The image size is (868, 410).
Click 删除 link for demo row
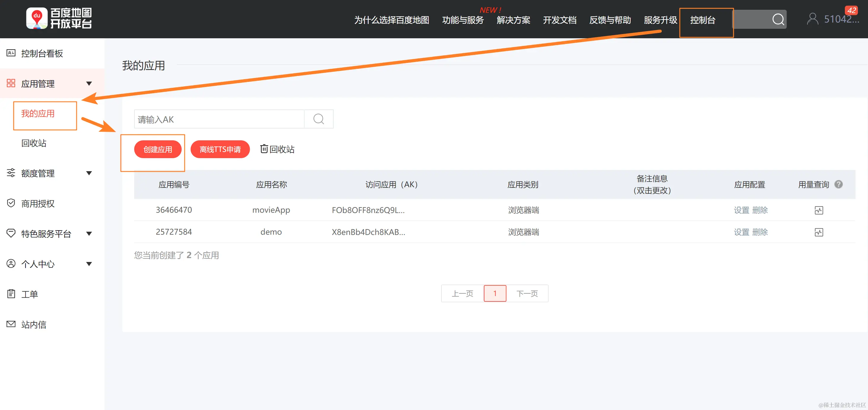point(760,232)
